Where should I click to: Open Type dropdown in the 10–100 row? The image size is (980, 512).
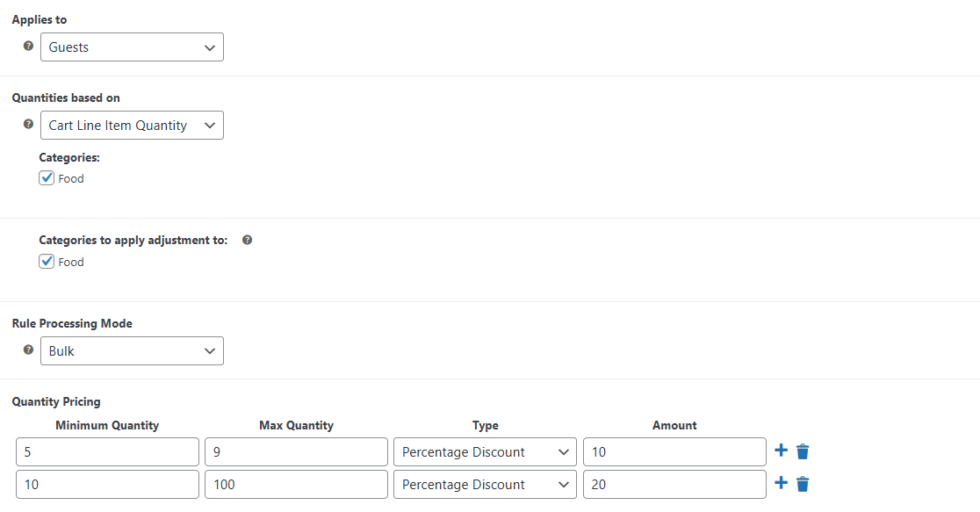(485, 485)
